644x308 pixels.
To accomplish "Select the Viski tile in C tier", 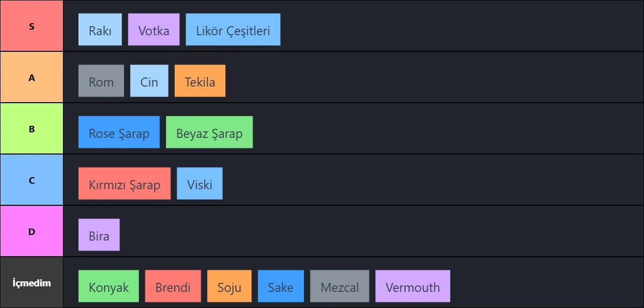I will (199, 184).
